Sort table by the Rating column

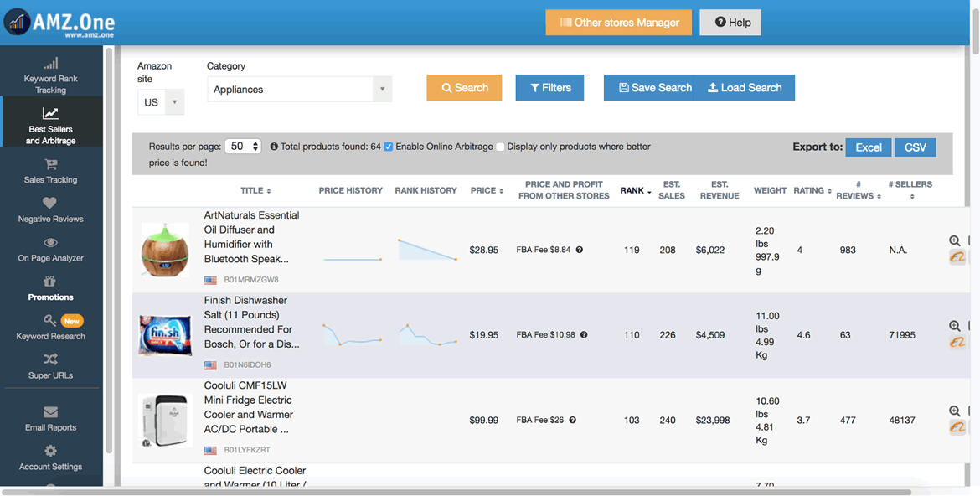[x=812, y=190]
